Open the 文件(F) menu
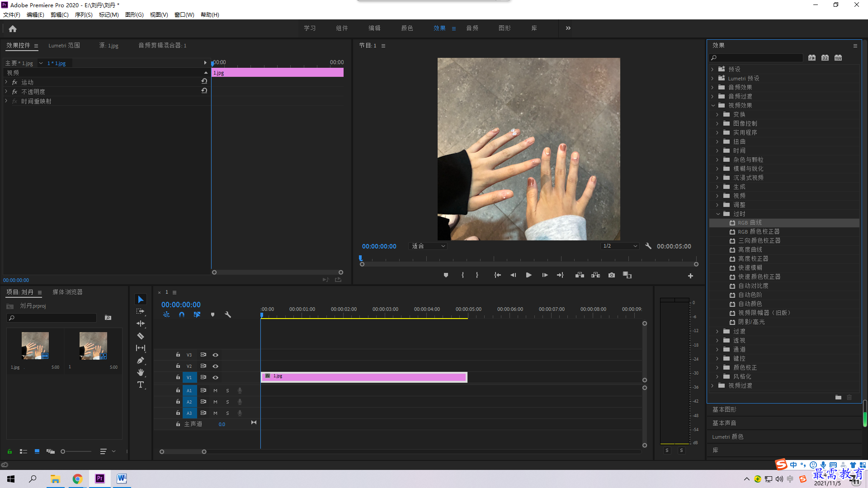 12,15
